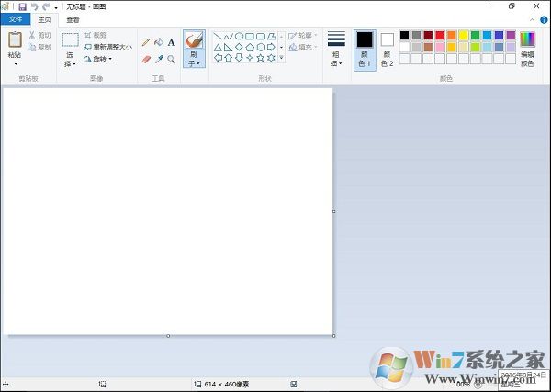551x392 pixels.
Task: Select the Fill with color bucket tool
Action: pos(159,42)
